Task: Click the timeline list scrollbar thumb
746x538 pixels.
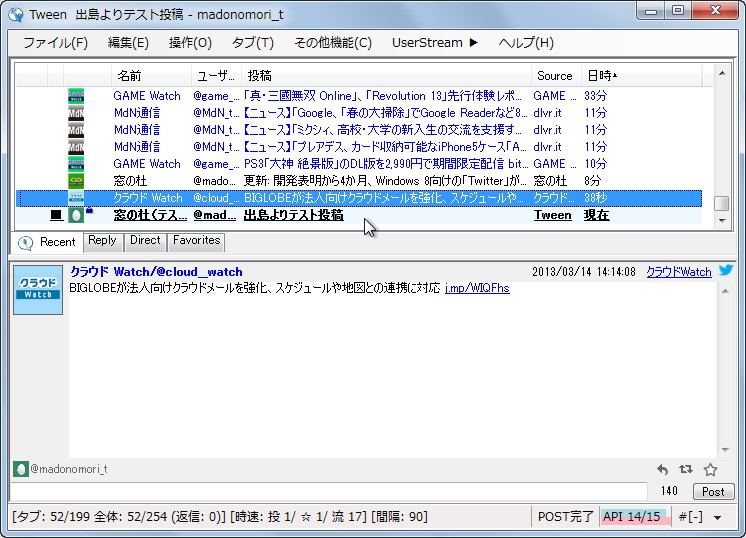Action: pyautogui.click(x=722, y=203)
